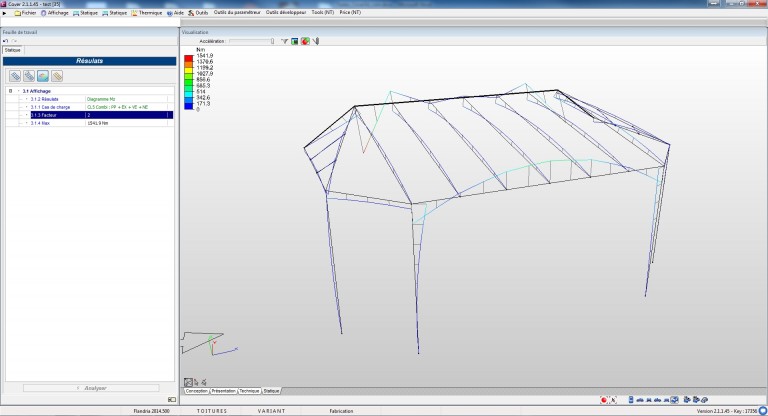768x416 pixels.
Task: Click the filter funnel icon in Visualisation toolbar
Action: (x=285, y=42)
